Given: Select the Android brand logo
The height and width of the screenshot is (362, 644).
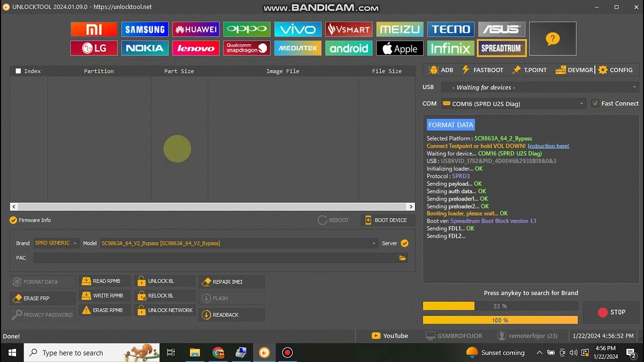Looking at the screenshot, I should click(x=349, y=48).
